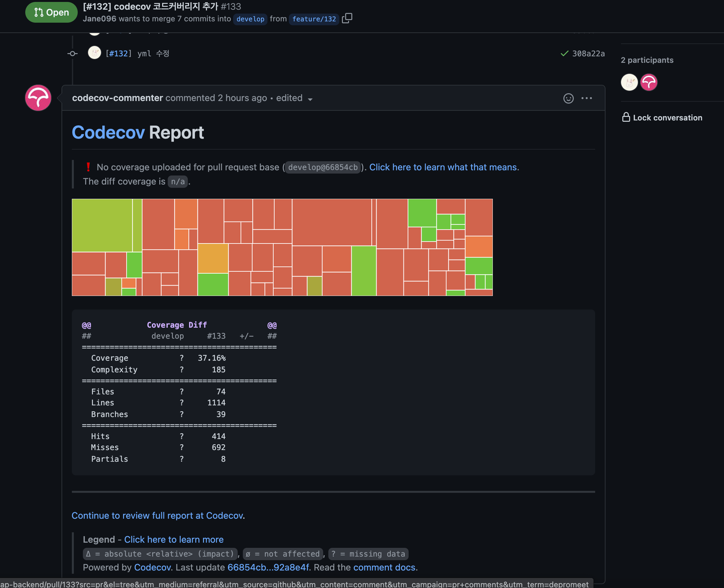
Task: Open the feature/132 head branch link
Action: (x=314, y=19)
